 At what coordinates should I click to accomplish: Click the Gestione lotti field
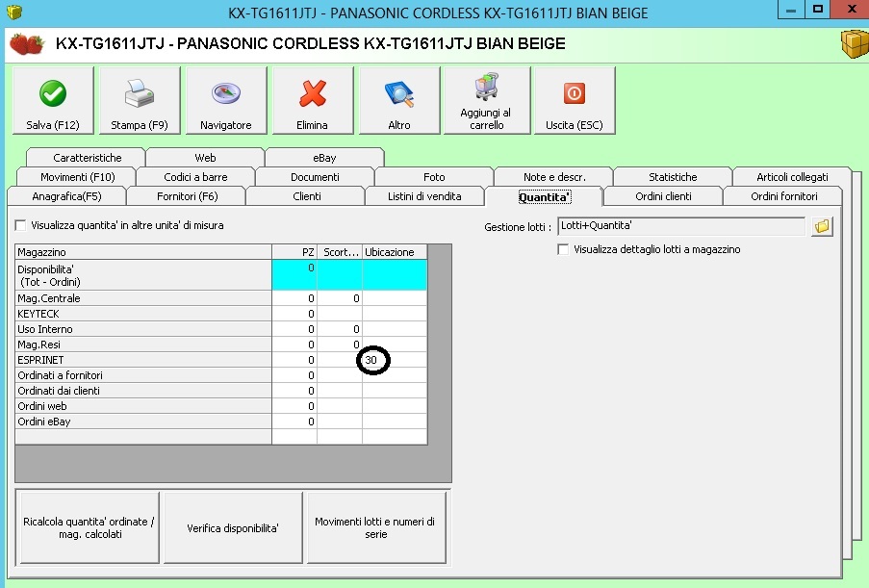[681, 226]
